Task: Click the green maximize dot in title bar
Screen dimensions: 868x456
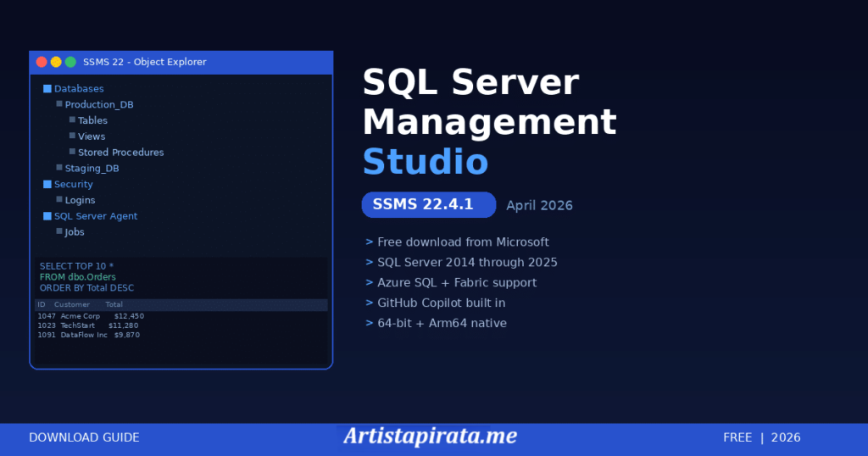Action: point(70,62)
